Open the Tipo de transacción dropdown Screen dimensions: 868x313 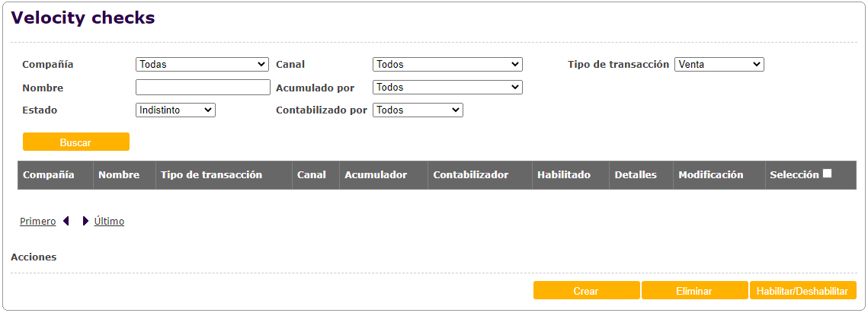(719, 65)
